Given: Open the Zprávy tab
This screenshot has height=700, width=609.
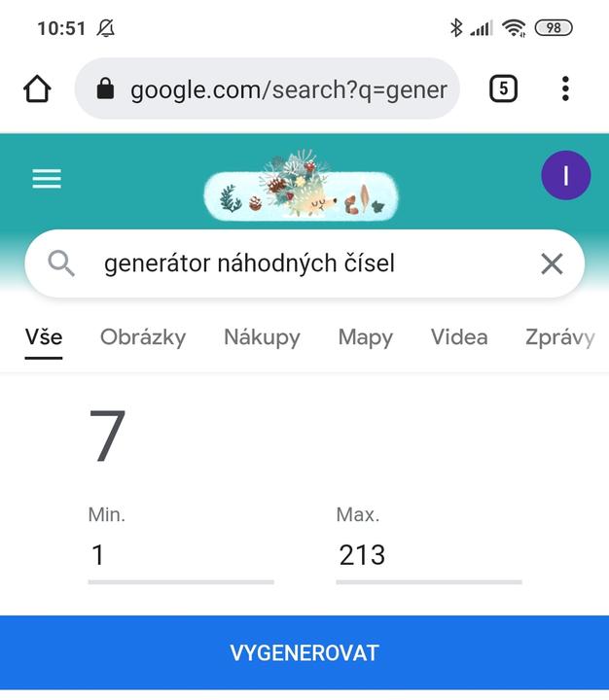Looking at the screenshot, I should click(559, 337).
